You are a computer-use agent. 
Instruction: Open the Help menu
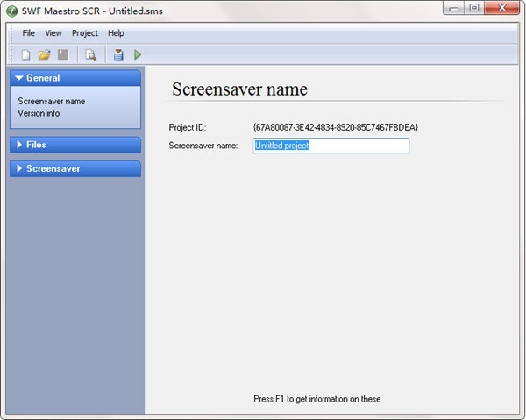(116, 33)
